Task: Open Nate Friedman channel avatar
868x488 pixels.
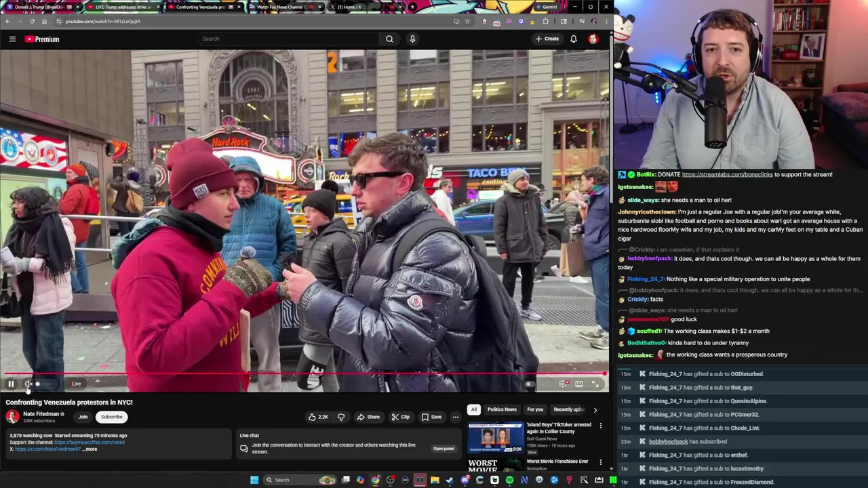Action: click(12, 417)
